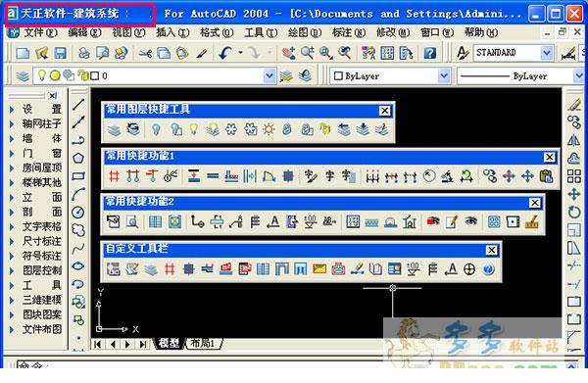Close the 常用快捷功能2 toolbar
This screenshot has height=383, width=588.
(535, 203)
